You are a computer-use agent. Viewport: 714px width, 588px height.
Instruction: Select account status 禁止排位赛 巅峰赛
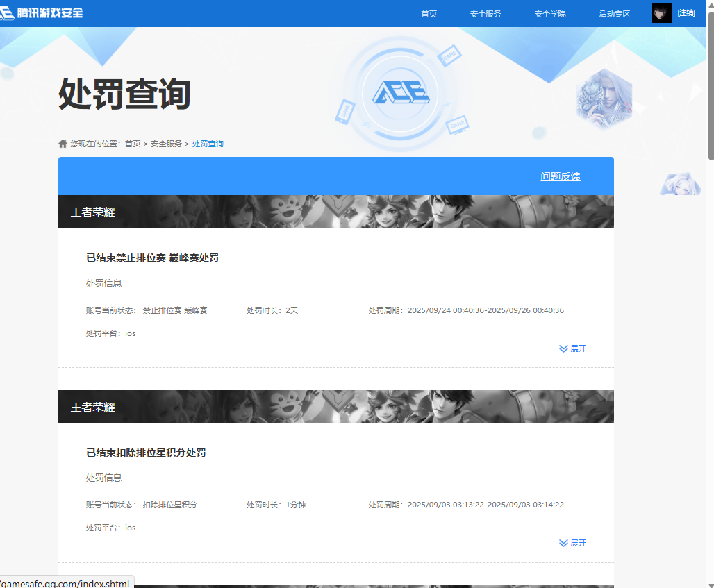[175, 310]
